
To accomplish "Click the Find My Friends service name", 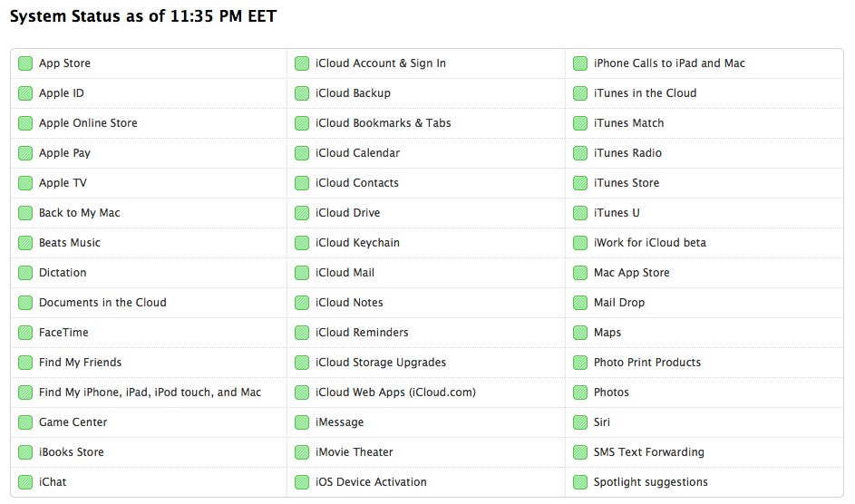I will click(80, 363).
